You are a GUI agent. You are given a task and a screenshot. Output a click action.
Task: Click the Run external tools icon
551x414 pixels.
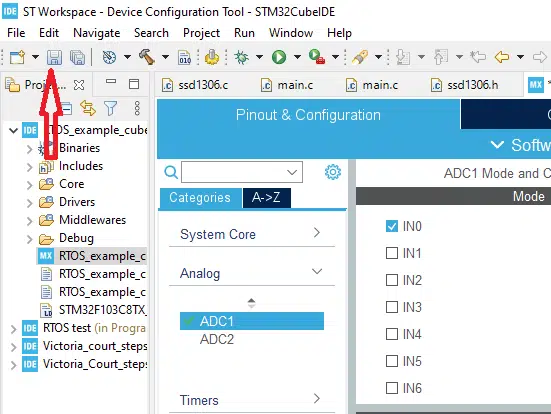pos(317,57)
